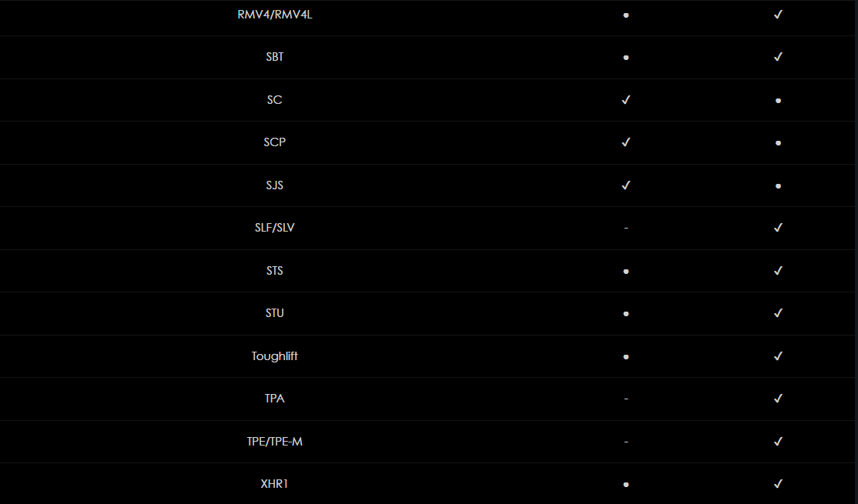This screenshot has height=504, width=858.
Task: Click the checkmark in the SLF/SLV row
Action: (778, 228)
